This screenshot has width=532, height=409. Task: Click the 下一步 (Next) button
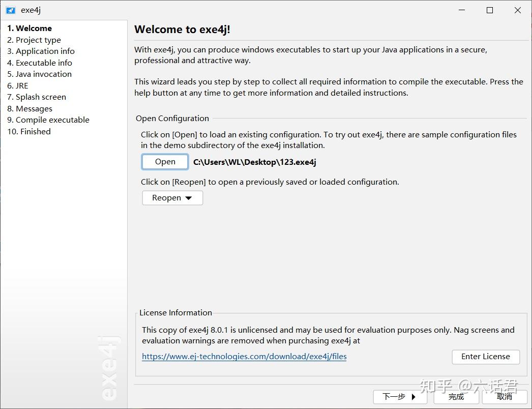click(400, 397)
